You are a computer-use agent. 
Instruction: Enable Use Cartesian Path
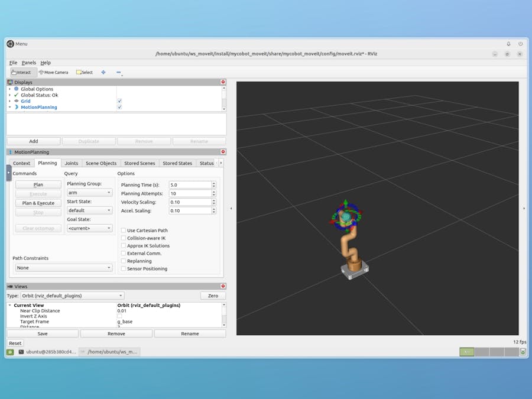coord(124,231)
